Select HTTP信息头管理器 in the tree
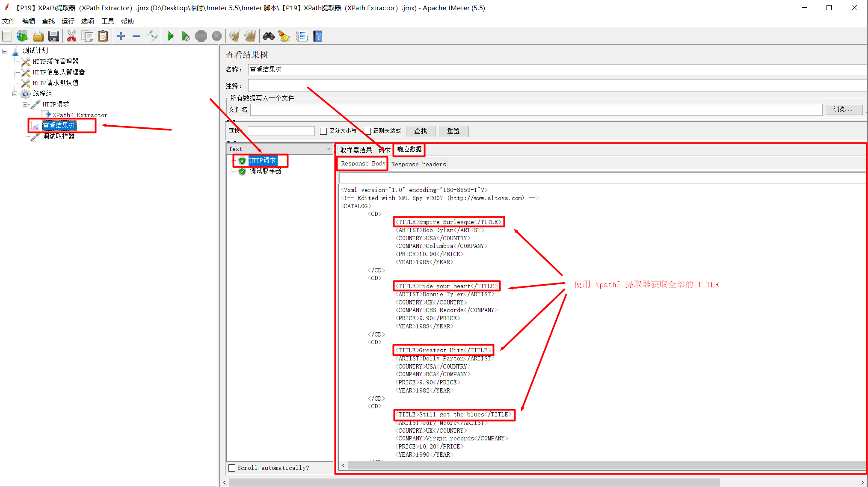 59,72
